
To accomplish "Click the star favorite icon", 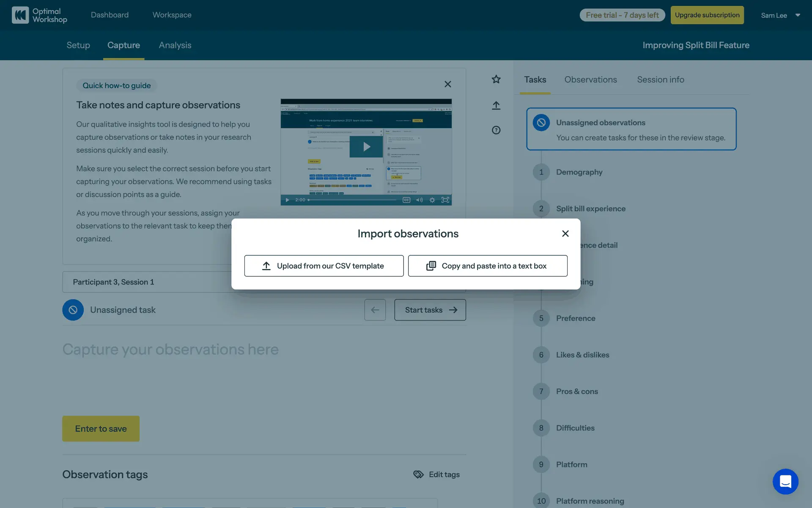I will pyautogui.click(x=496, y=79).
